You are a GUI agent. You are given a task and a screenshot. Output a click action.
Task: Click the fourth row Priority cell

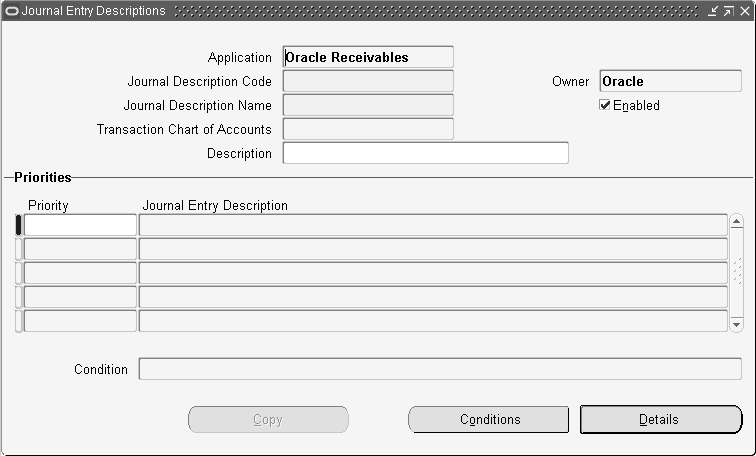coord(80,297)
